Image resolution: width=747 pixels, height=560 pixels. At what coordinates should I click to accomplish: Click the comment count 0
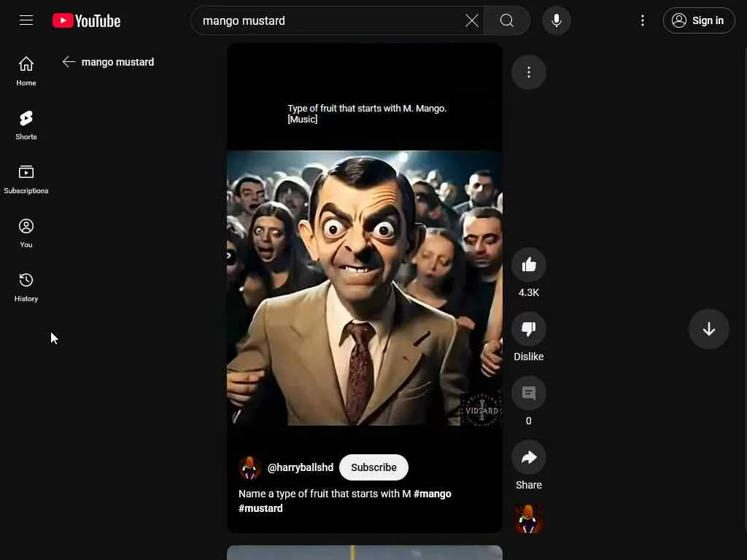528,421
